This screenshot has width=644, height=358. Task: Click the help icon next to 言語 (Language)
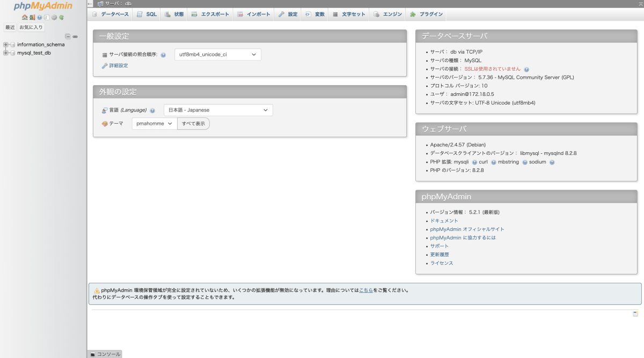[x=152, y=110]
